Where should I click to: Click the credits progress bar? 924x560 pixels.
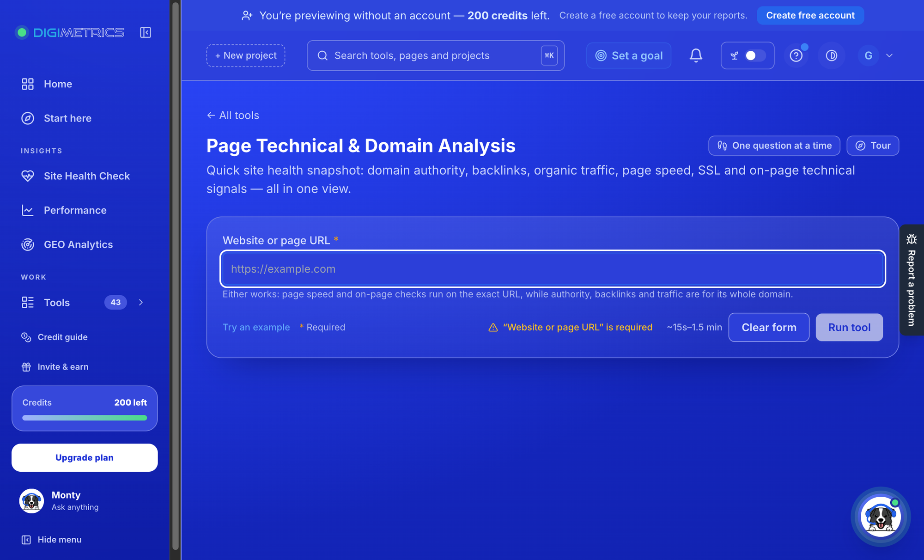85,418
